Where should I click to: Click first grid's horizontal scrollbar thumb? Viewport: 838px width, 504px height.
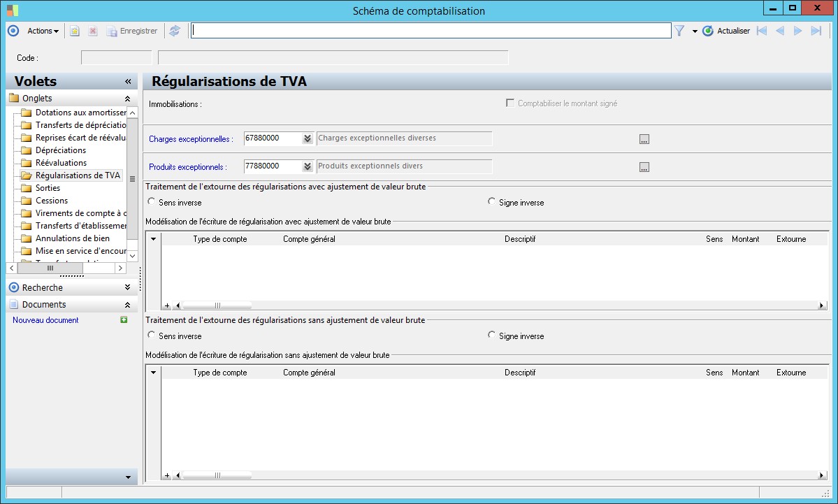point(217,305)
